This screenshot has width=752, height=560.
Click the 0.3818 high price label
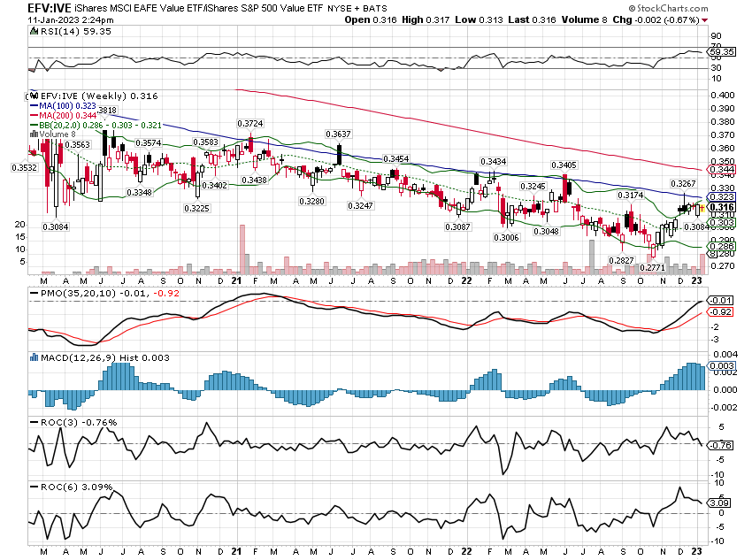[x=106, y=111]
